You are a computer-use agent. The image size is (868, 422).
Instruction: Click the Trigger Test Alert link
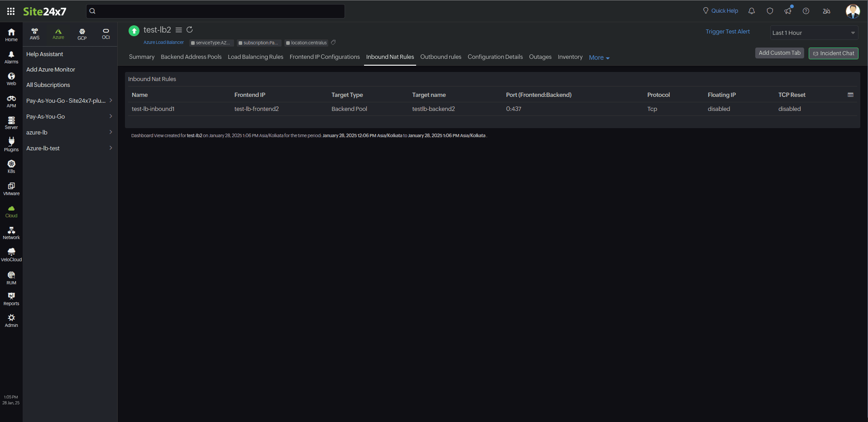(x=727, y=32)
